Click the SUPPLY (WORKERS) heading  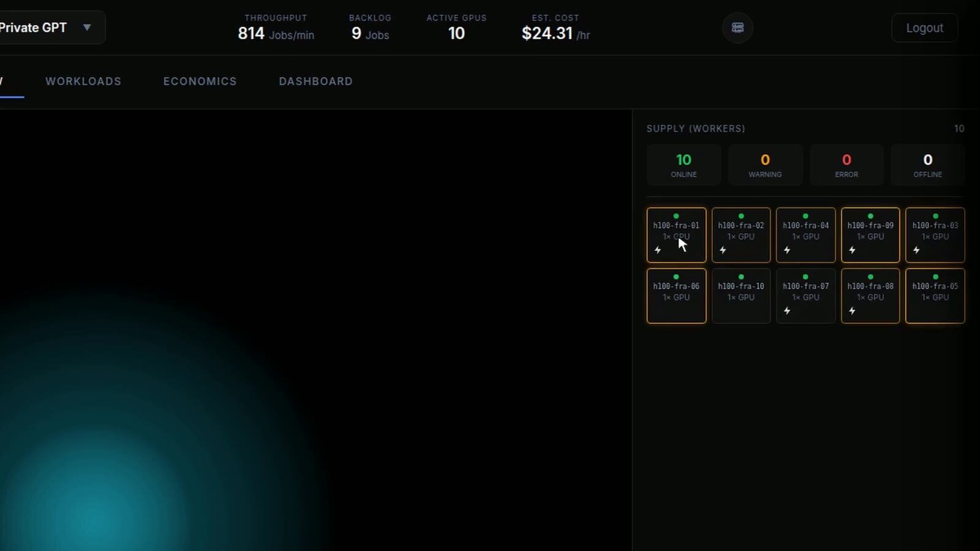coord(696,129)
